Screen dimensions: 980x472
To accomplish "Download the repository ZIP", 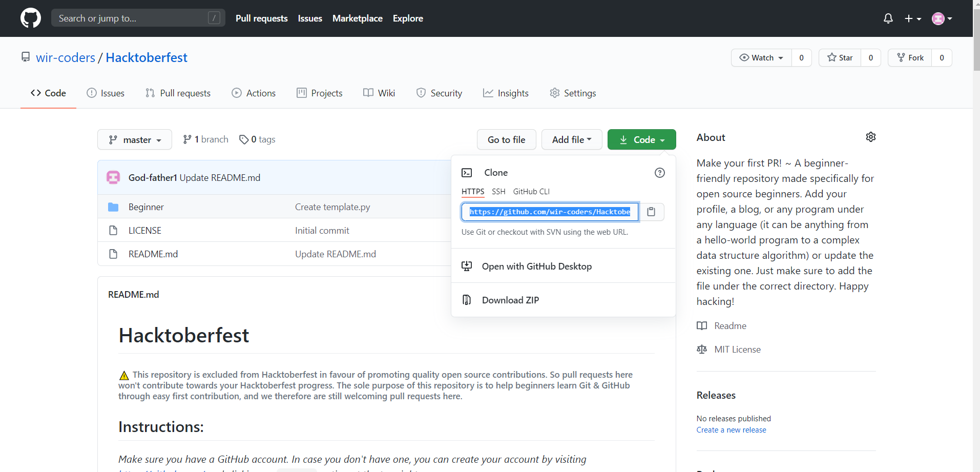I will (563, 300).
